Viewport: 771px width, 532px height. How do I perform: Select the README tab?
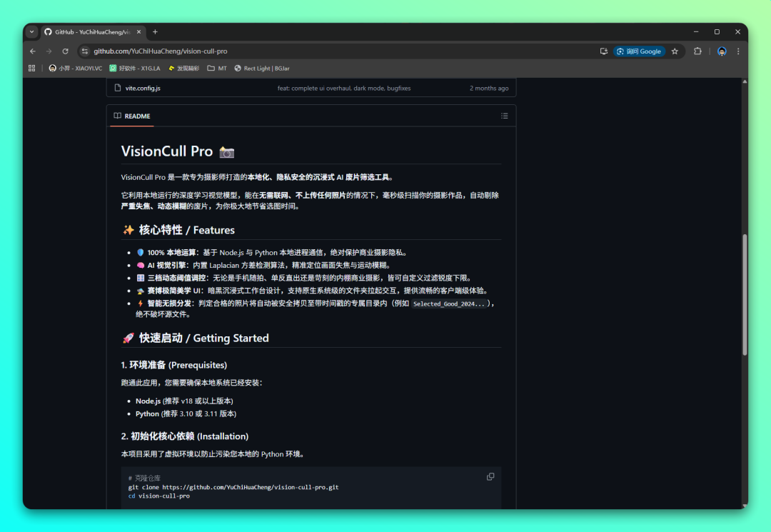(132, 116)
